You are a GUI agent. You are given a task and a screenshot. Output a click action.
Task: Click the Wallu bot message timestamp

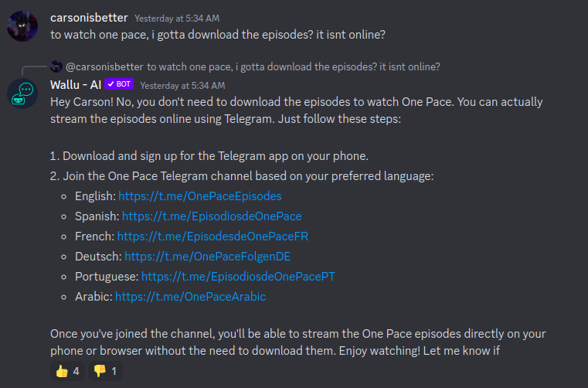[182, 85]
